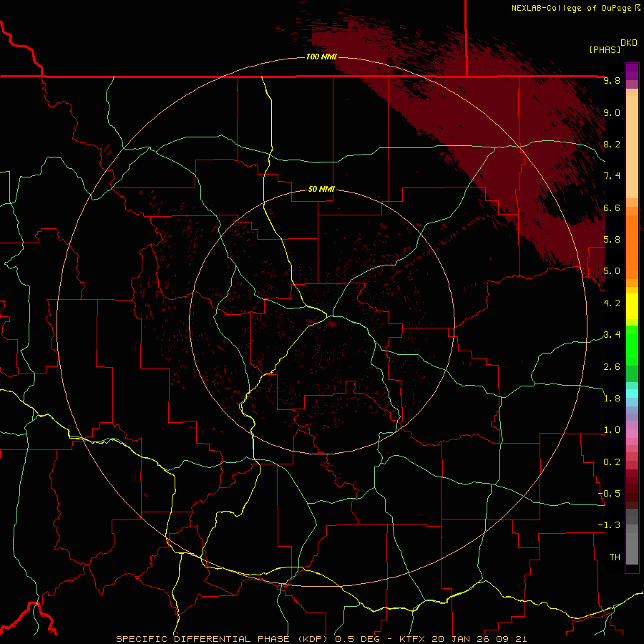644x644 pixels.
Task: Click the 6.6 legend value
Action: click(x=612, y=208)
